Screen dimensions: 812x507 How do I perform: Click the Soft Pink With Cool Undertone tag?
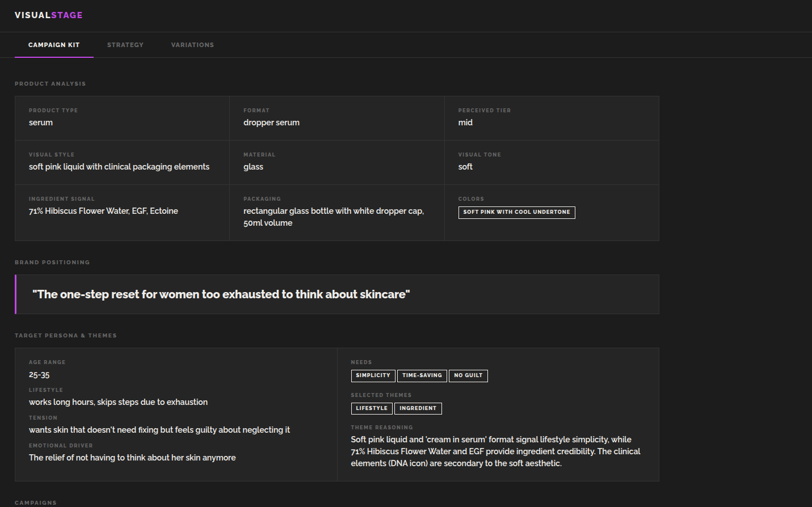[516, 212]
